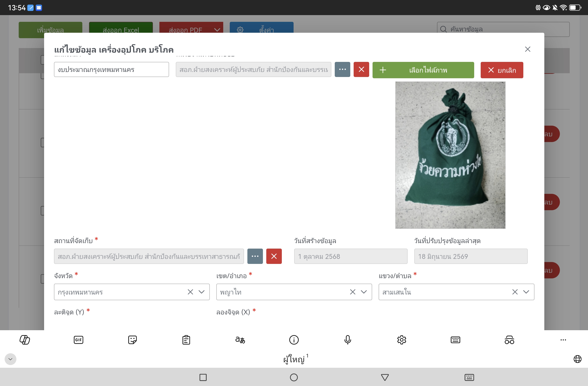Screen dimensions: 588x386
Task: Open Copilot icon in keyboard toolbar
Action: click(x=25, y=340)
